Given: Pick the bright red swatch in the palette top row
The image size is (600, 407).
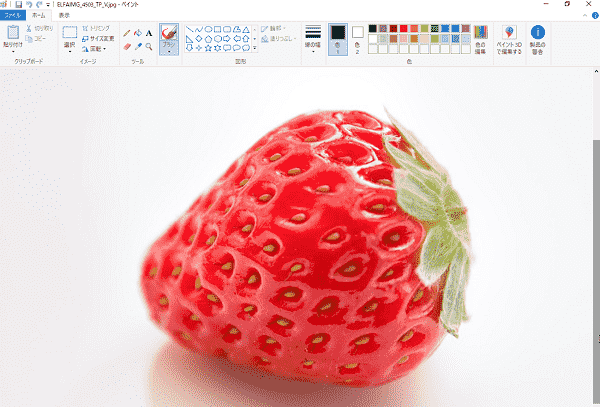Looking at the screenshot, I should click(404, 28).
